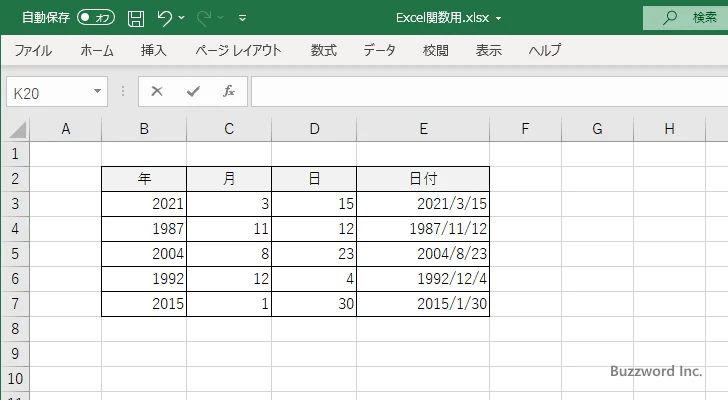Open the Customize Quick Access Toolbar dropdown
The height and width of the screenshot is (400, 728).
pos(242,18)
